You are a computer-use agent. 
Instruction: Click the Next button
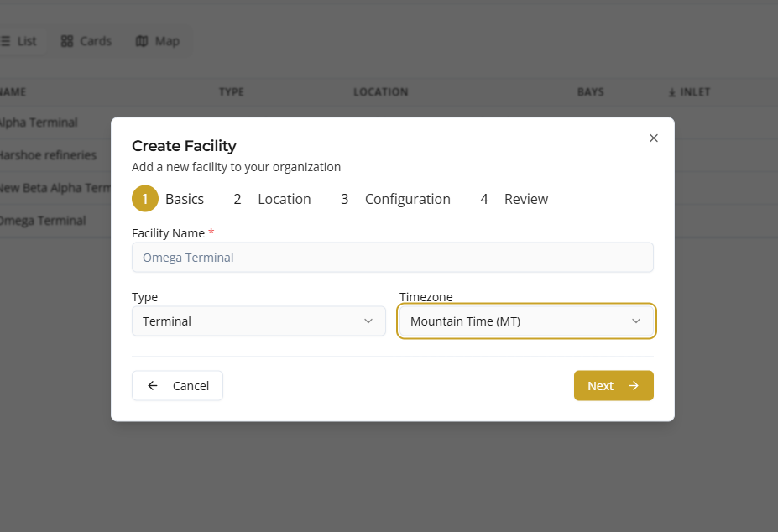point(614,386)
